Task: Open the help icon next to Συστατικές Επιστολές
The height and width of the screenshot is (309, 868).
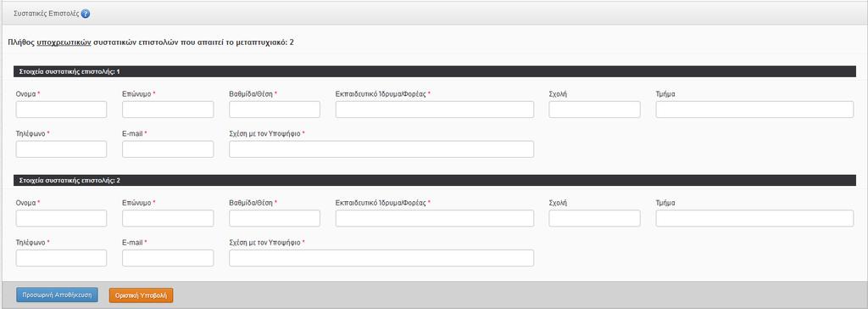Action: [86, 14]
